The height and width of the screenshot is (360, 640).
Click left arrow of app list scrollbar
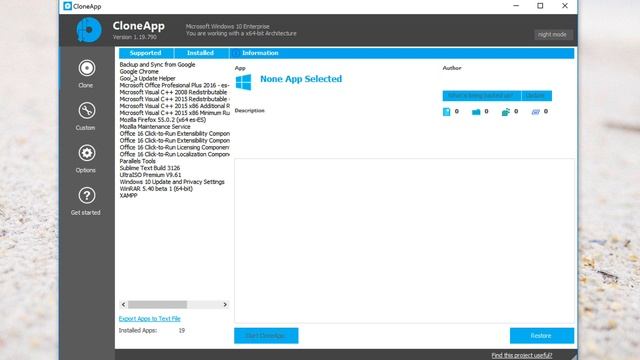123,304
